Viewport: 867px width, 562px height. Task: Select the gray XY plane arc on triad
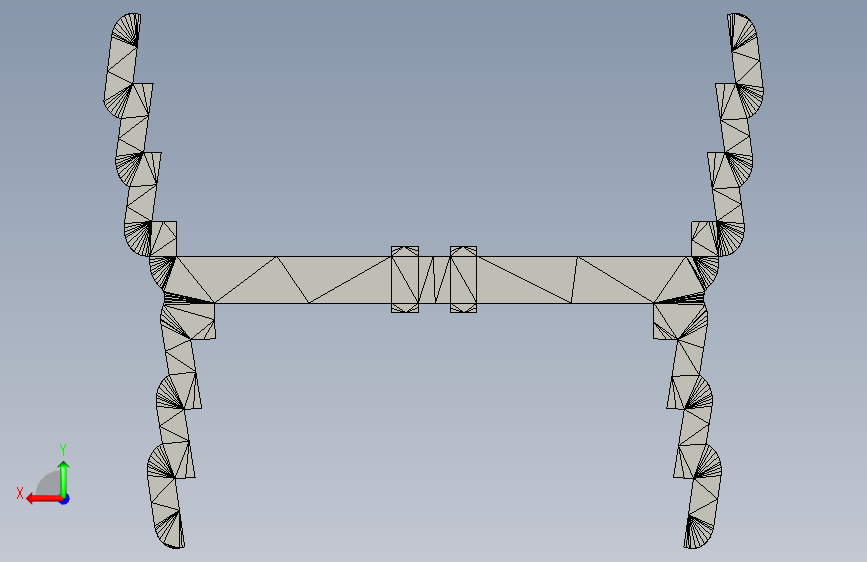(50, 483)
